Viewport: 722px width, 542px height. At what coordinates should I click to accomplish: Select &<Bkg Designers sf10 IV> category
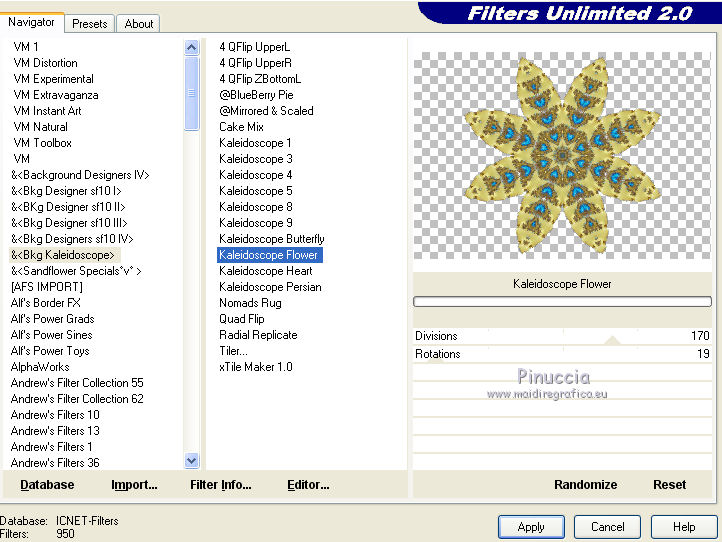(x=72, y=239)
